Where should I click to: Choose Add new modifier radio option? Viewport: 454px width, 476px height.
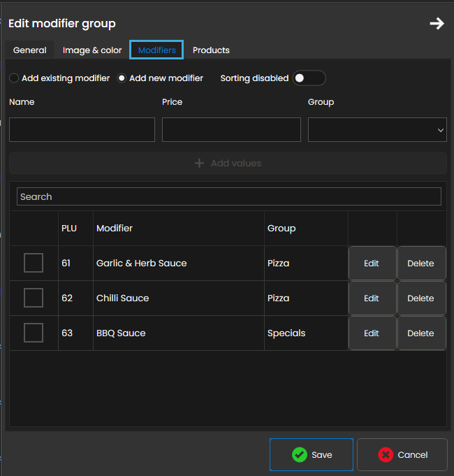[122, 78]
